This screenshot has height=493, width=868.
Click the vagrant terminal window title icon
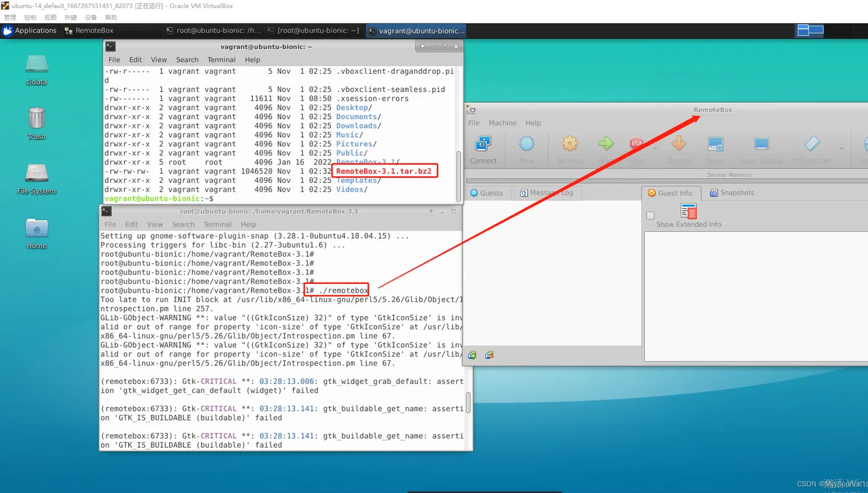pos(110,47)
